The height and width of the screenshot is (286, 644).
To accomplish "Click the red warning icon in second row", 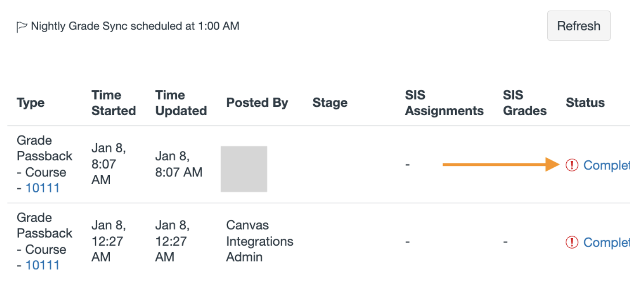I will click(x=572, y=242).
